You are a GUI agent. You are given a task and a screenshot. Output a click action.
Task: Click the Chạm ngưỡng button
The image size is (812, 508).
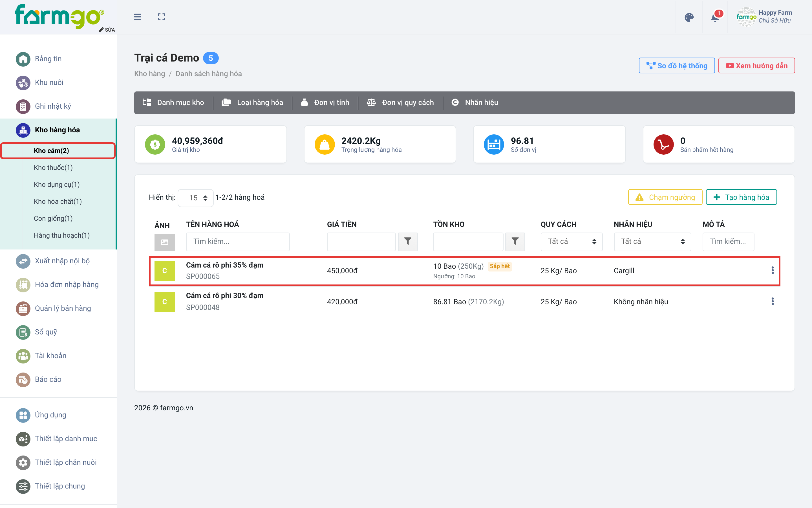[x=665, y=197]
